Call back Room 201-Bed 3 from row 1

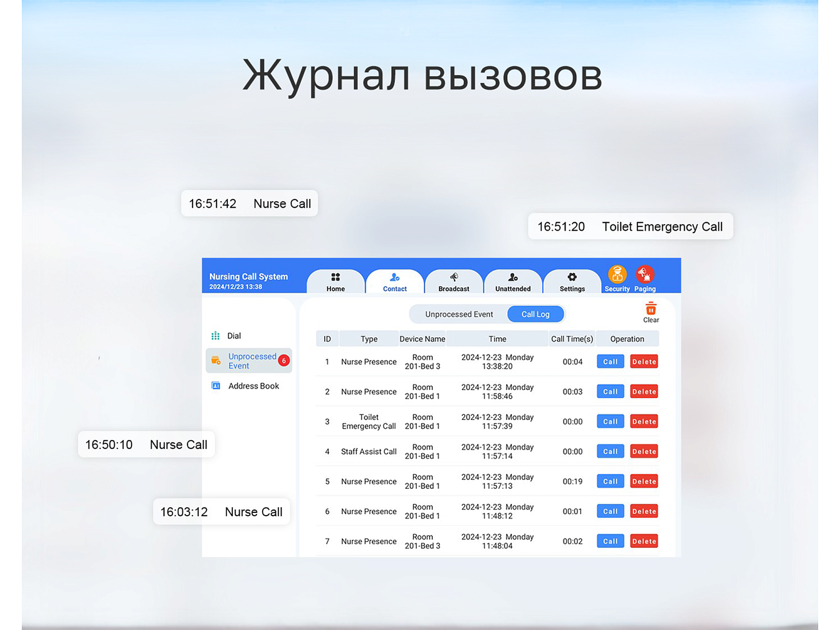[x=610, y=362]
